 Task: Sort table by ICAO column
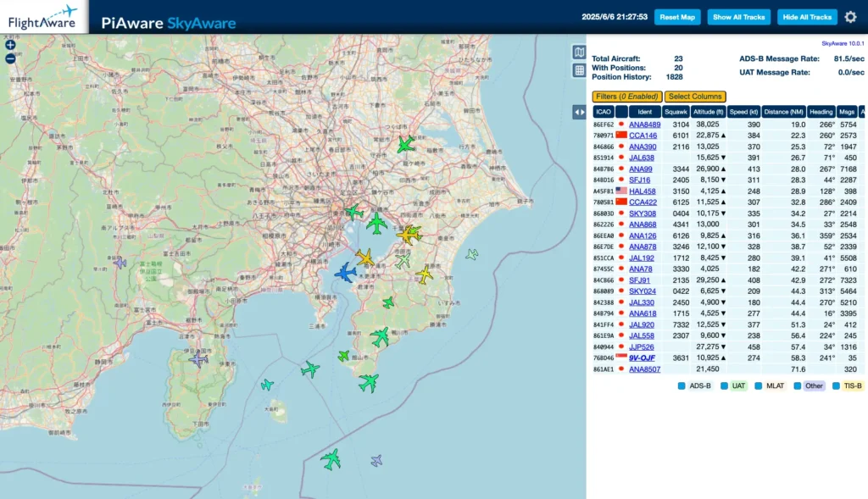(604, 112)
